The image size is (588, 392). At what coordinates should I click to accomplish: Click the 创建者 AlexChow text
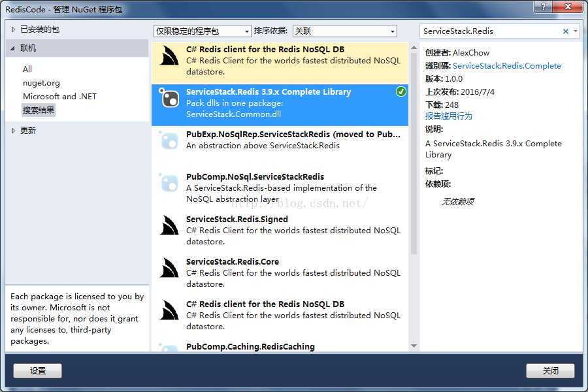pyautogui.click(x=457, y=52)
